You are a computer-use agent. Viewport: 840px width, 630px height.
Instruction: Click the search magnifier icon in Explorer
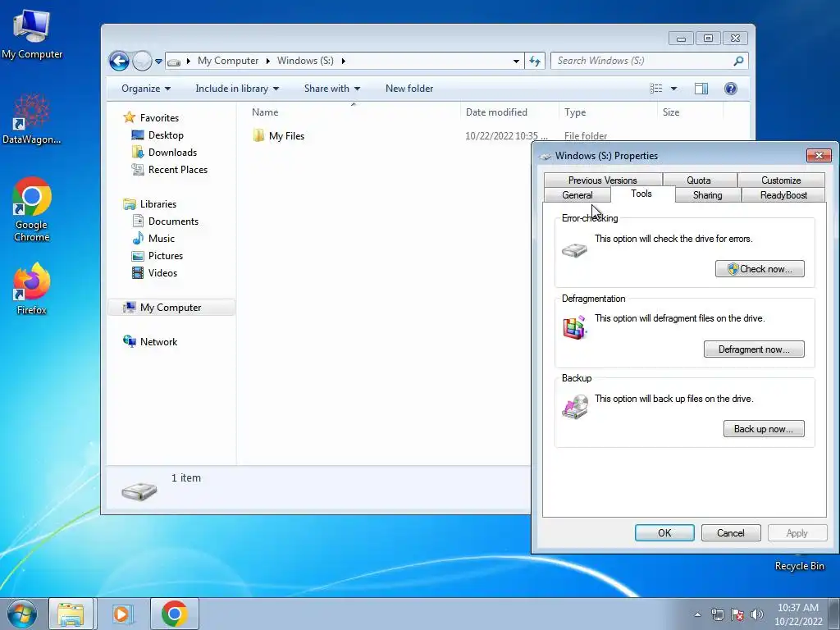(x=738, y=61)
